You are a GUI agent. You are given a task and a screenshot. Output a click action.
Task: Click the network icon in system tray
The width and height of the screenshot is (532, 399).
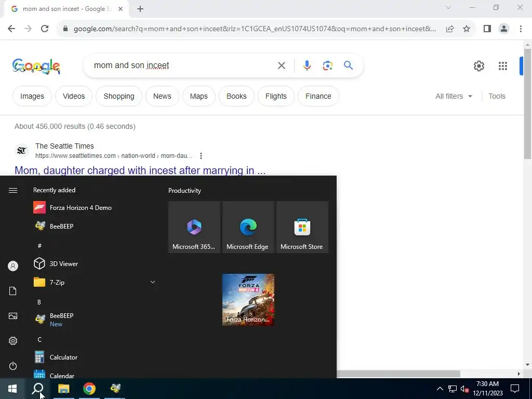(x=453, y=389)
